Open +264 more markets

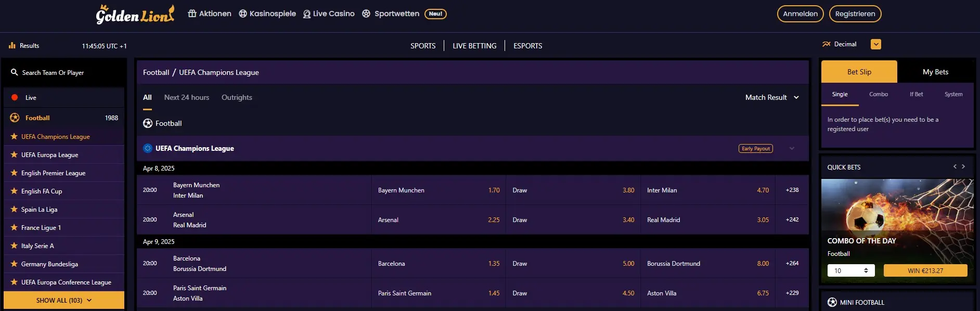[792, 263]
